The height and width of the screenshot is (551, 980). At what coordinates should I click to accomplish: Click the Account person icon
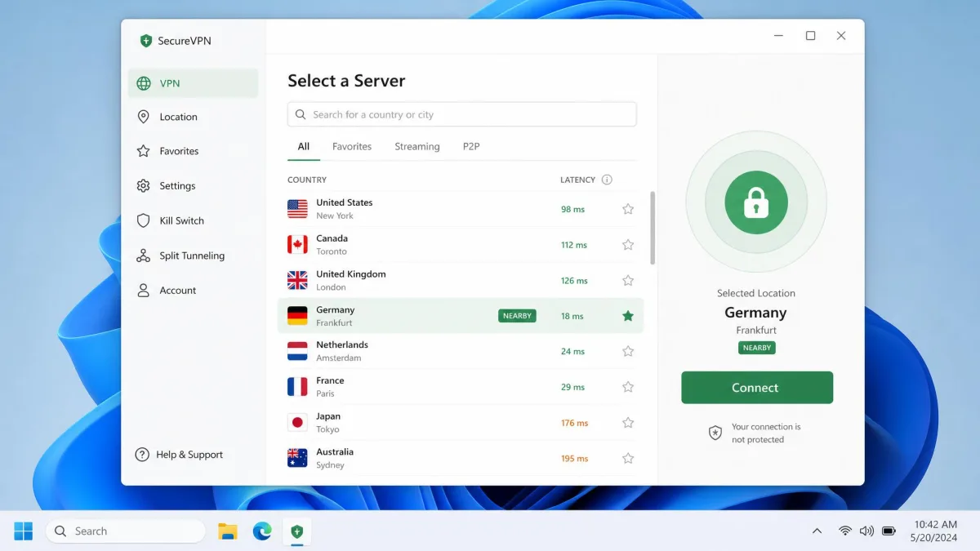144,291
